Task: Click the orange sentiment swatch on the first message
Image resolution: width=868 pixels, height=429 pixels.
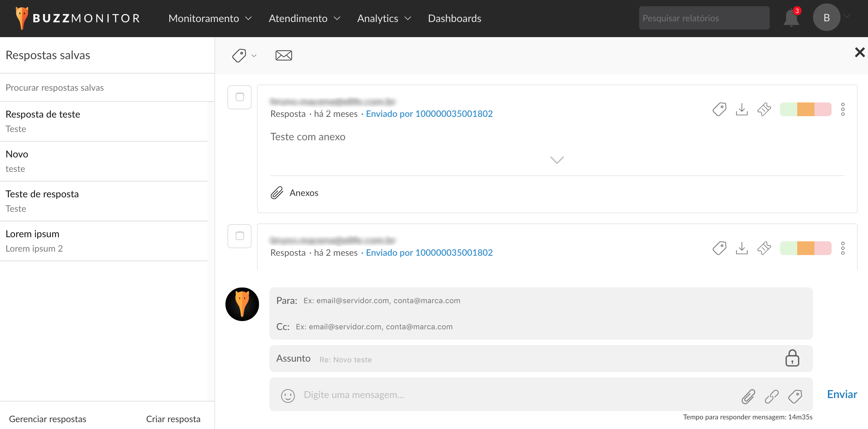Action: [805, 109]
